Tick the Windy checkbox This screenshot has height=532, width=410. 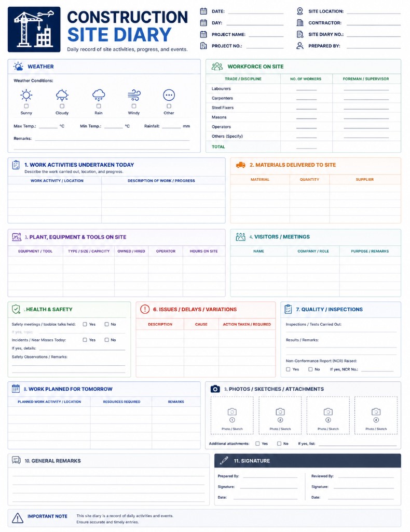coord(134,106)
